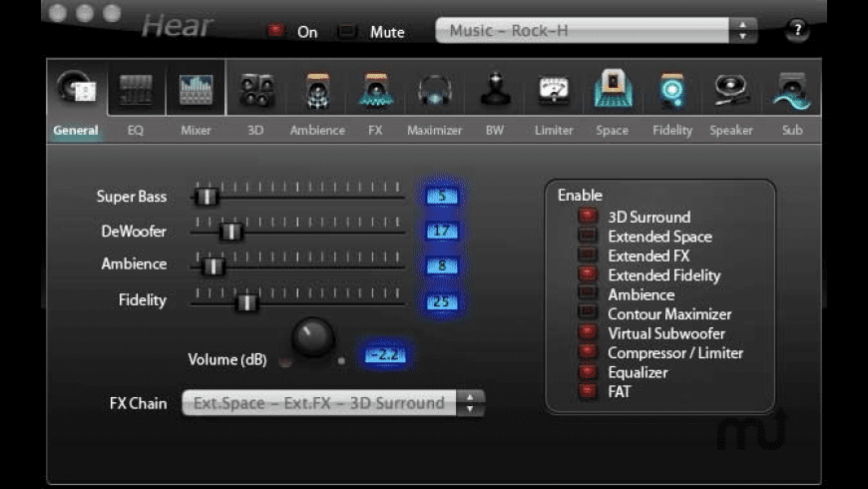Select the FX icon
Image resolution: width=868 pixels, height=489 pixels.
tap(376, 90)
